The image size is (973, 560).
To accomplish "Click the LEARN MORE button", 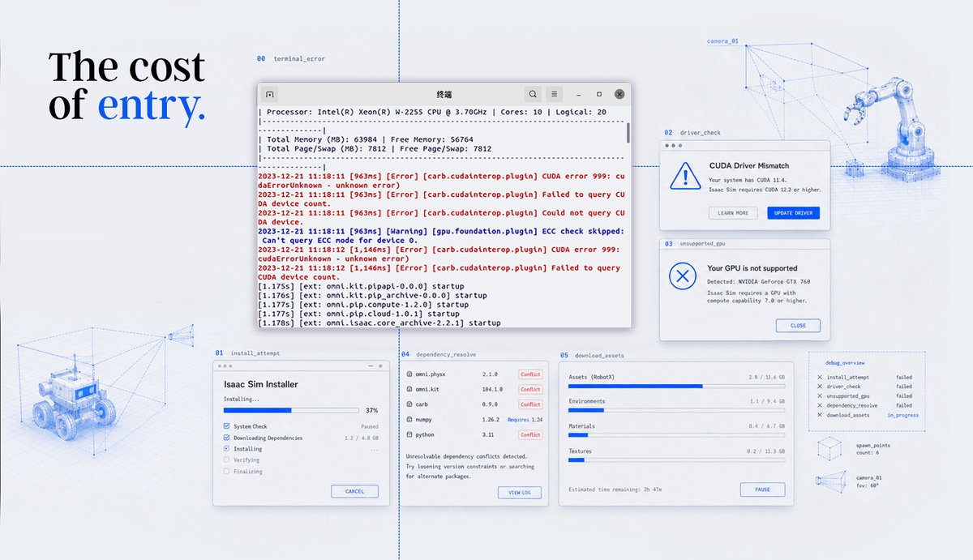I will pos(733,213).
